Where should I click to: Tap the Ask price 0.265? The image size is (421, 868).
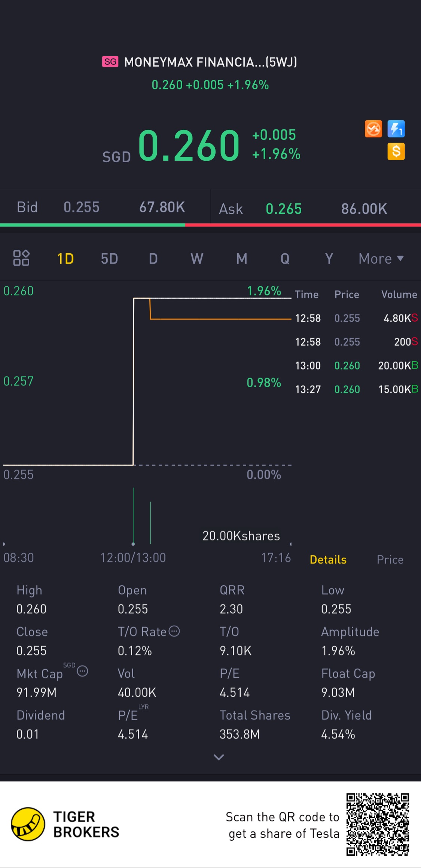coord(283,209)
